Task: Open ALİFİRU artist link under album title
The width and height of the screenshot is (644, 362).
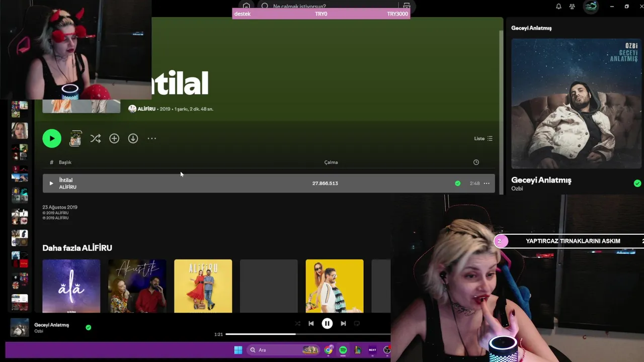Action: coord(146,109)
